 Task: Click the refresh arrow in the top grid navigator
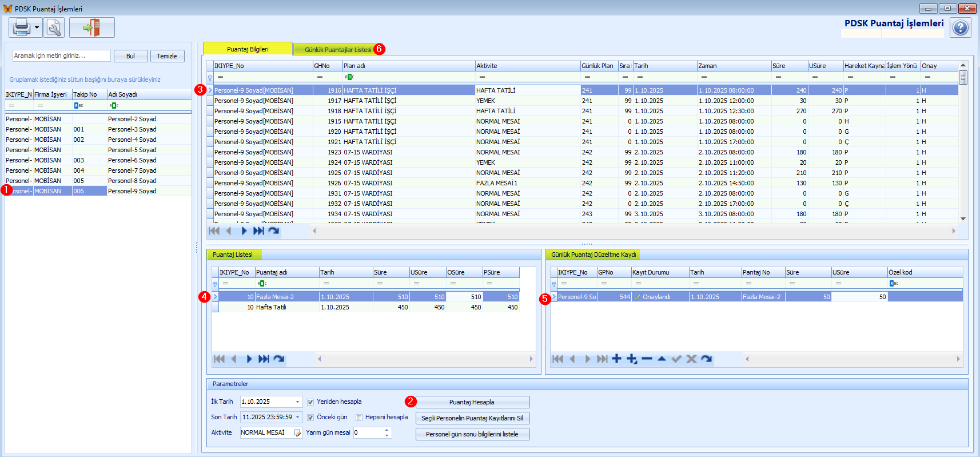[x=274, y=231]
